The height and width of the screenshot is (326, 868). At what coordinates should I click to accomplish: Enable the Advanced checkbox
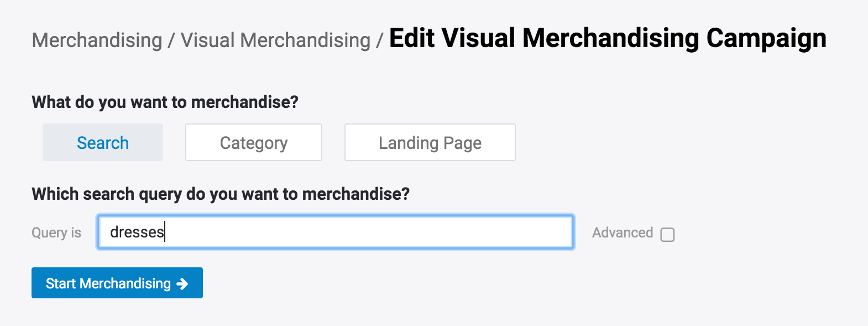click(x=667, y=234)
